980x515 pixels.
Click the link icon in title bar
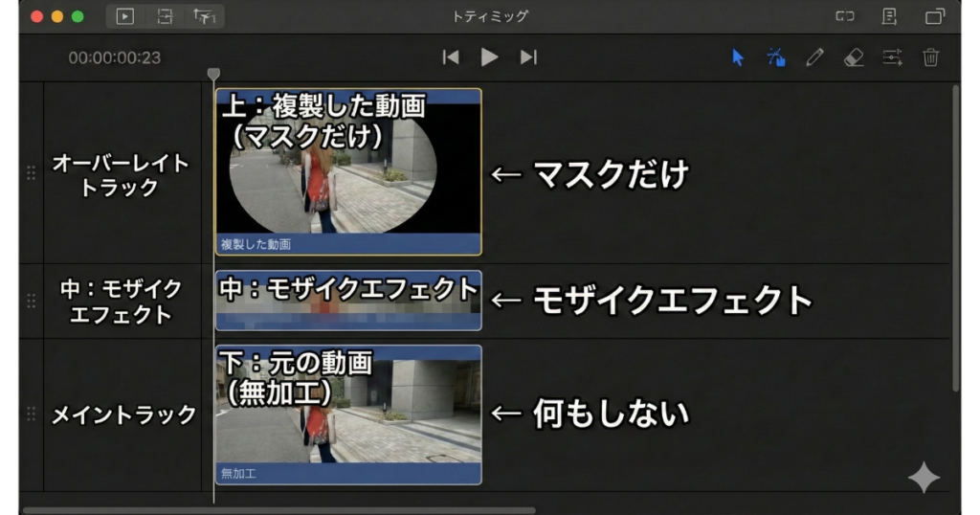click(845, 16)
